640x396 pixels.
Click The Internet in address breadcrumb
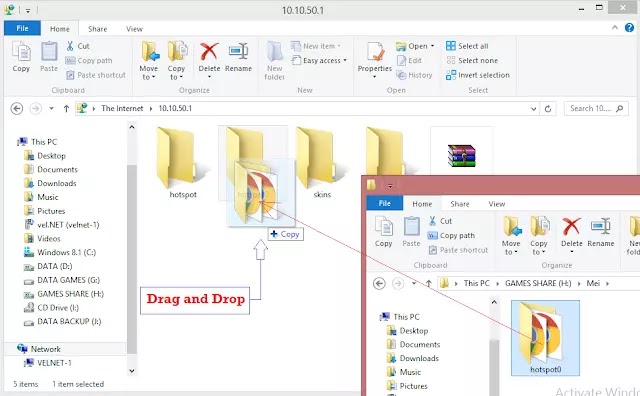122,108
